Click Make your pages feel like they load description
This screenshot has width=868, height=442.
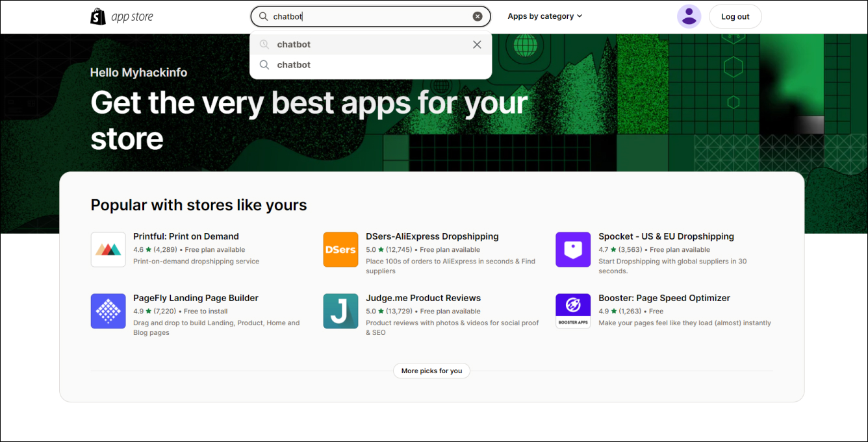685,323
